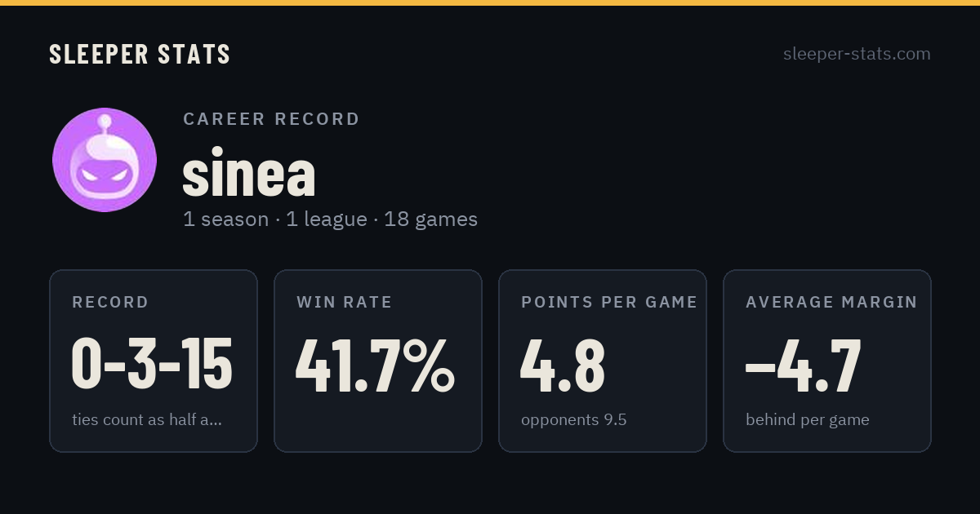Open the WIN RATE stat card
The image size is (980, 514).
[378, 361]
